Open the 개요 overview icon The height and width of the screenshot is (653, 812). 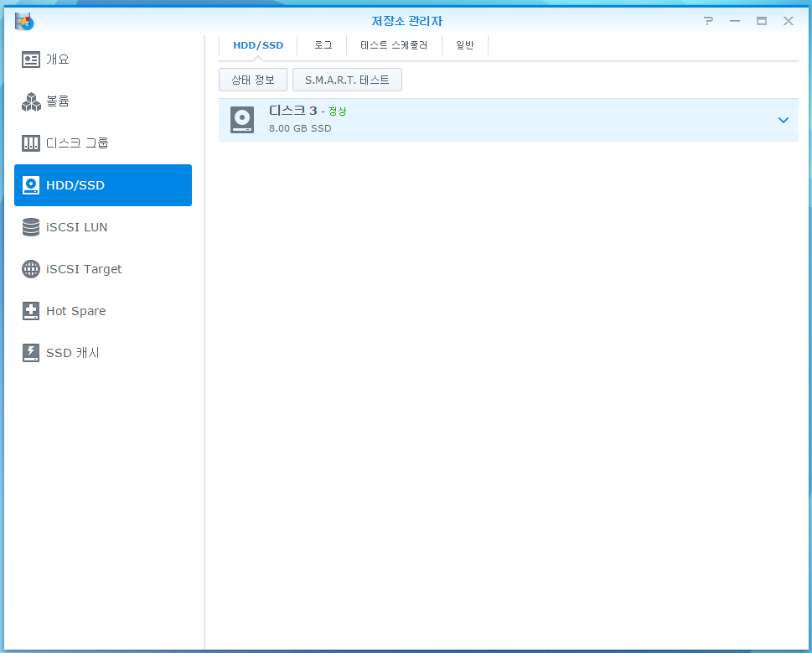tap(31, 60)
